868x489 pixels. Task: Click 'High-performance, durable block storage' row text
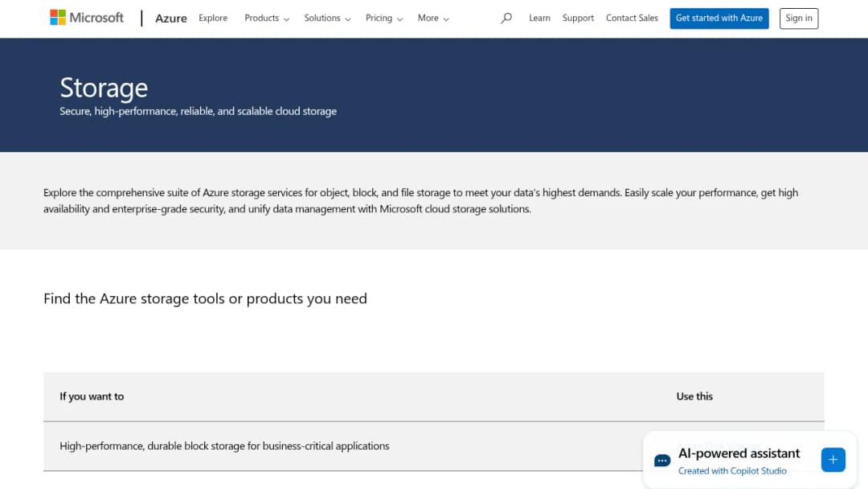pyautogui.click(x=224, y=446)
